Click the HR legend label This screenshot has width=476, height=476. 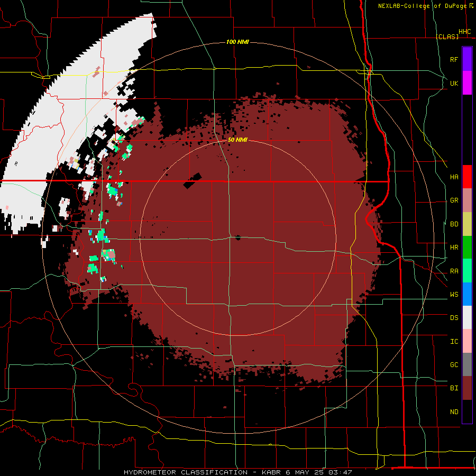454,248
